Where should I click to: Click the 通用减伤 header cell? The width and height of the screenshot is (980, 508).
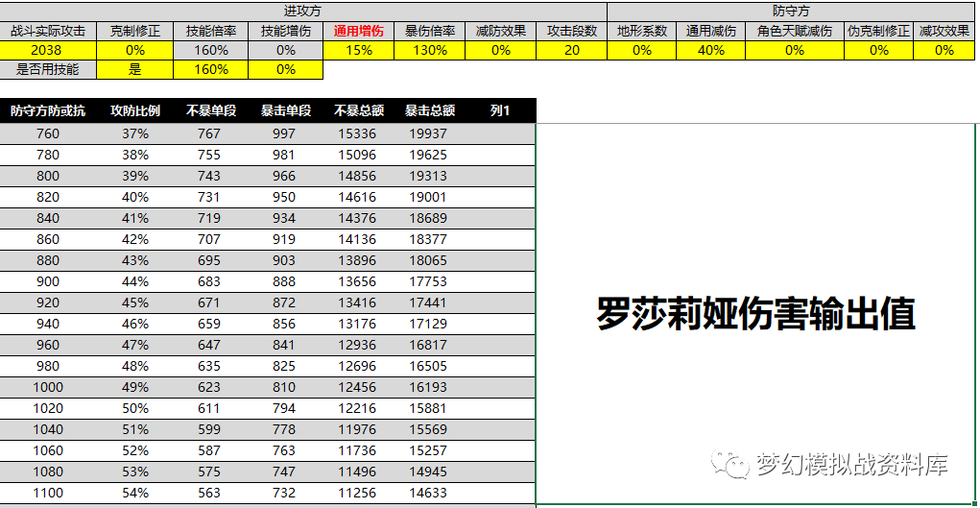[711, 32]
